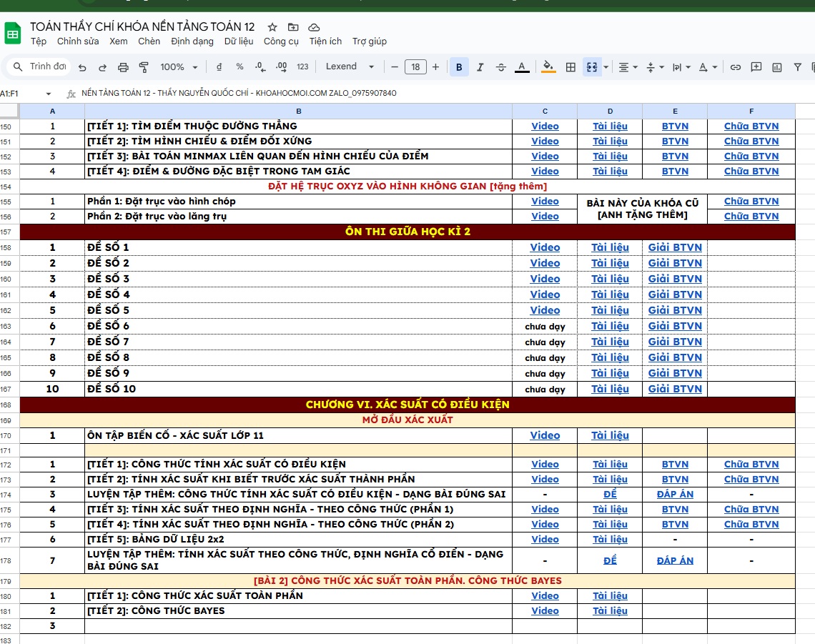Open the Google Sheets home logo
815x644 pixels.
coord(12,34)
